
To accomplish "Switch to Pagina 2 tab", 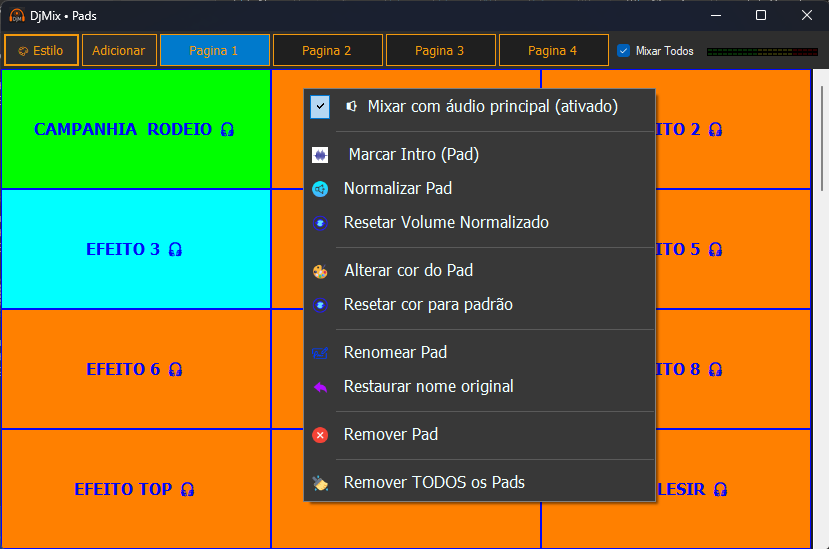I will pyautogui.click(x=328, y=50).
